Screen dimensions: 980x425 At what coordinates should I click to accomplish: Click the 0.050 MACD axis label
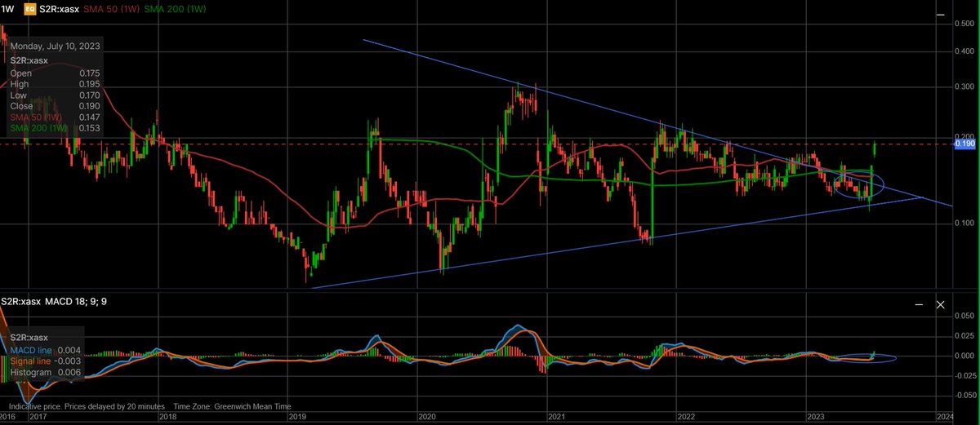point(964,315)
